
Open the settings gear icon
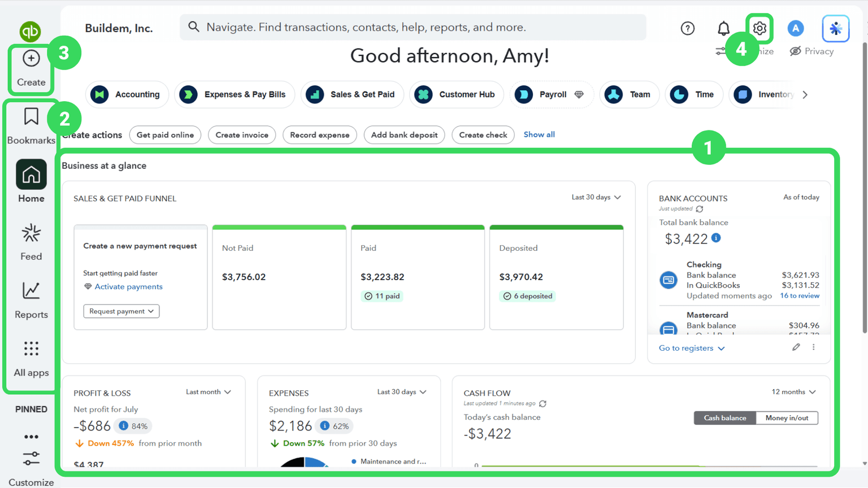tap(759, 28)
